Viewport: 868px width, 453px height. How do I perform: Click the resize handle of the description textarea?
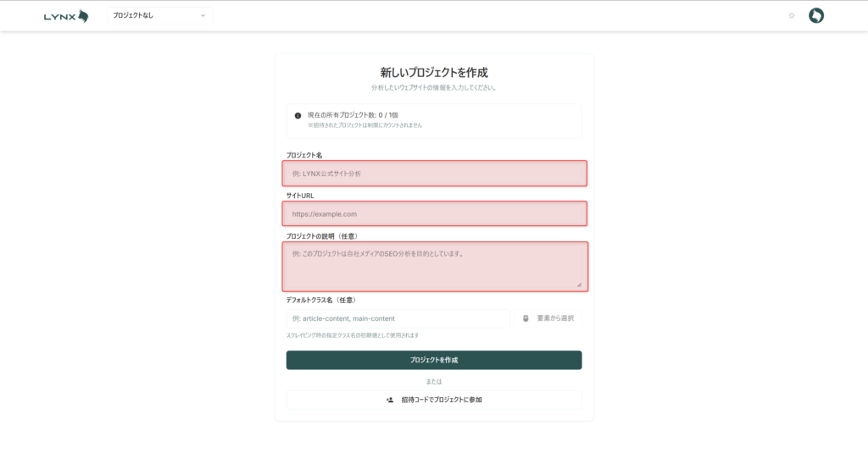pos(580,285)
